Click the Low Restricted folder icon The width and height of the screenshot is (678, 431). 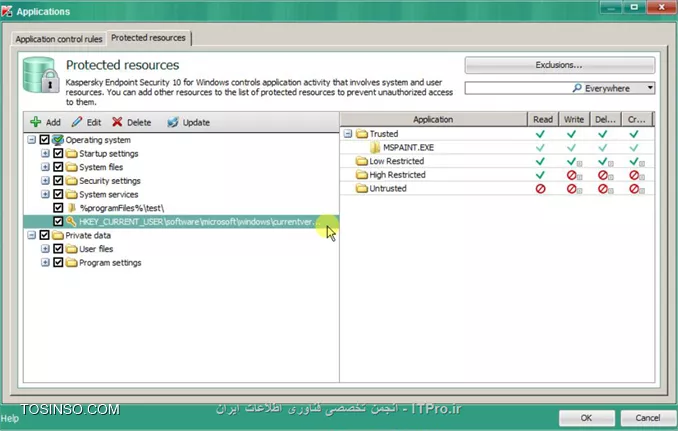pyautogui.click(x=361, y=161)
